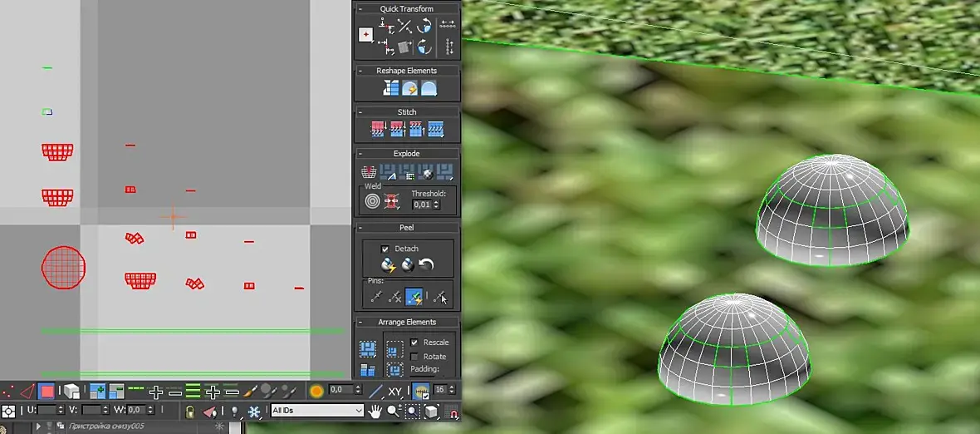The height and width of the screenshot is (434, 980).
Task: Toggle the Detach checkbox in Peel
Action: pos(385,249)
